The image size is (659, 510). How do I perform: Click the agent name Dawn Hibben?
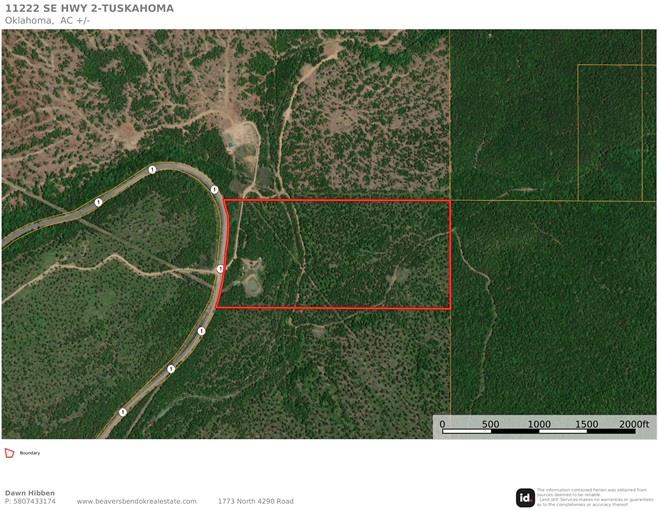click(x=30, y=492)
